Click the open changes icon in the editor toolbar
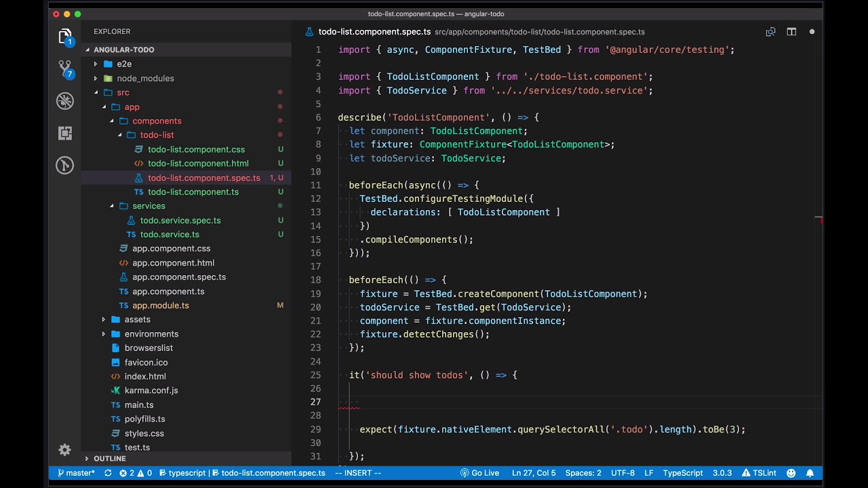 (770, 32)
